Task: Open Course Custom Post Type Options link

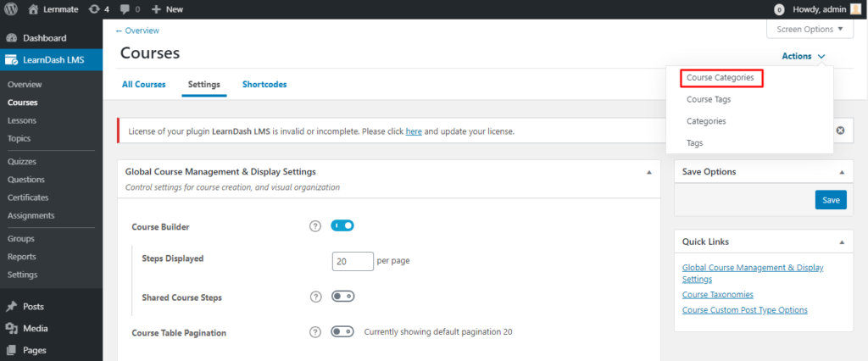Action: [744, 310]
